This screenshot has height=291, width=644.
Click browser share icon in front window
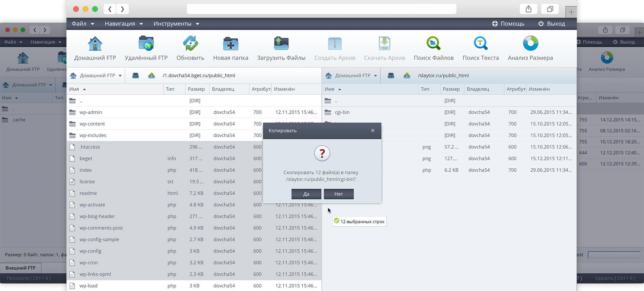coord(528,9)
